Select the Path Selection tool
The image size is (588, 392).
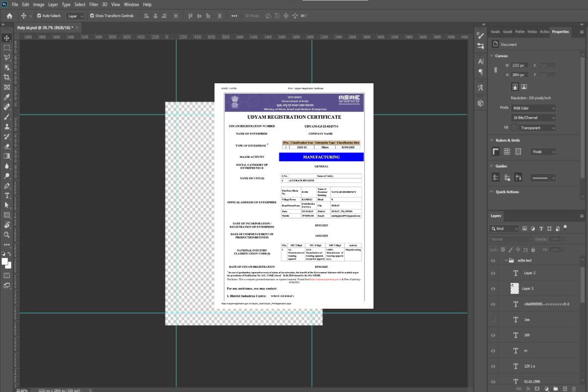click(x=7, y=205)
